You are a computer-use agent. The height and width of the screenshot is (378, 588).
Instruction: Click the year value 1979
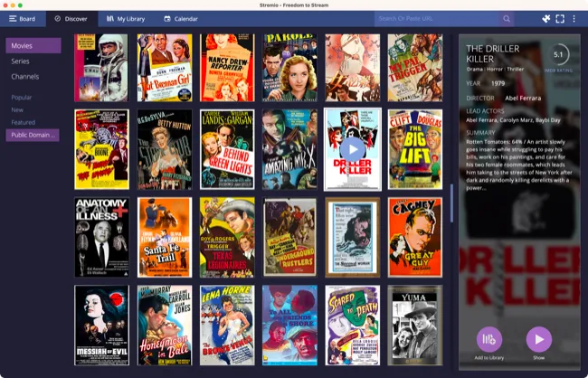click(498, 83)
